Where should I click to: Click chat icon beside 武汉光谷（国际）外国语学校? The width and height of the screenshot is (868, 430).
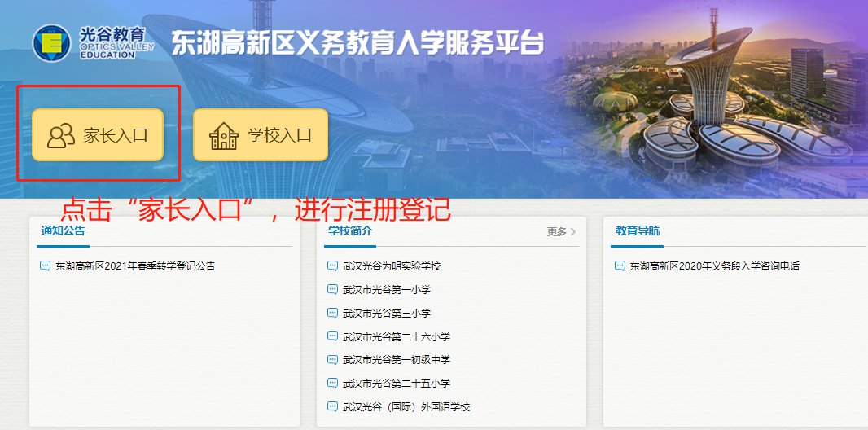click(332, 406)
